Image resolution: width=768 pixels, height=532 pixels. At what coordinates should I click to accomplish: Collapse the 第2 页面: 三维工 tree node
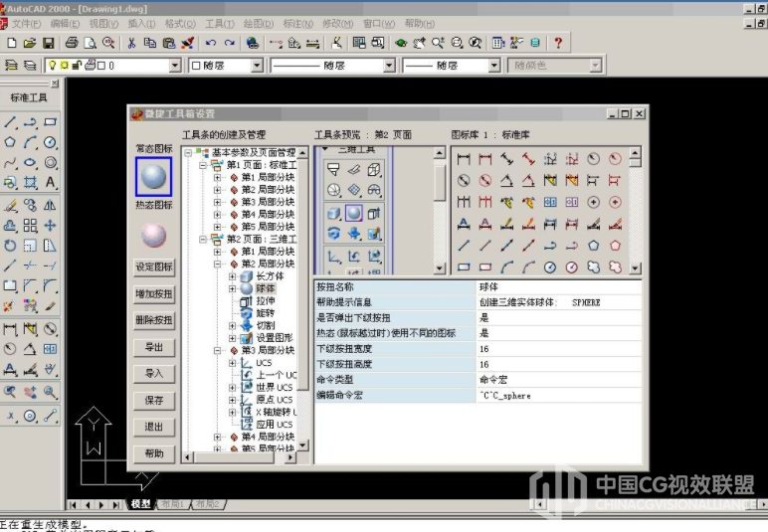coord(203,239)
